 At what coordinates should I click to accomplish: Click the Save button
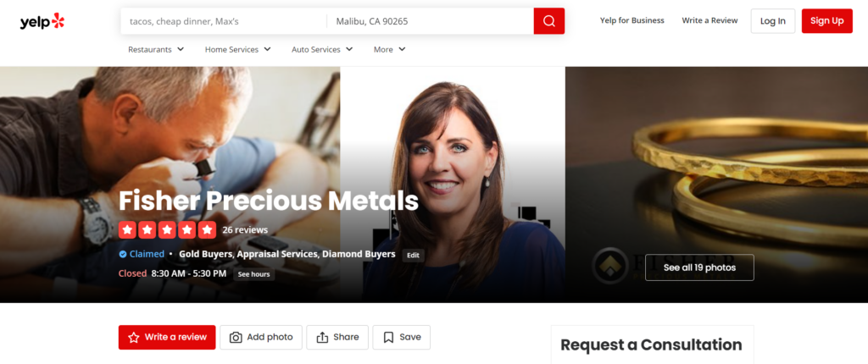(401, 338)
